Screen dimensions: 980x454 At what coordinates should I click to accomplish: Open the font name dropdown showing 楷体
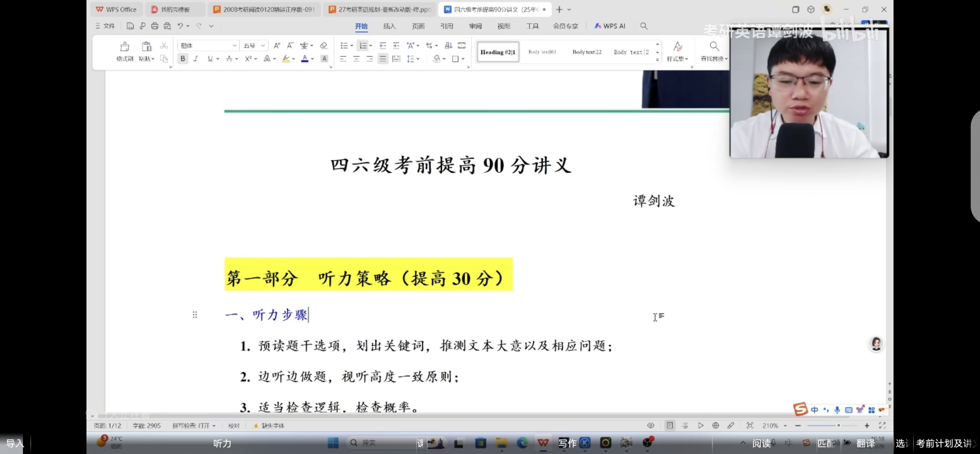[234, 46]
